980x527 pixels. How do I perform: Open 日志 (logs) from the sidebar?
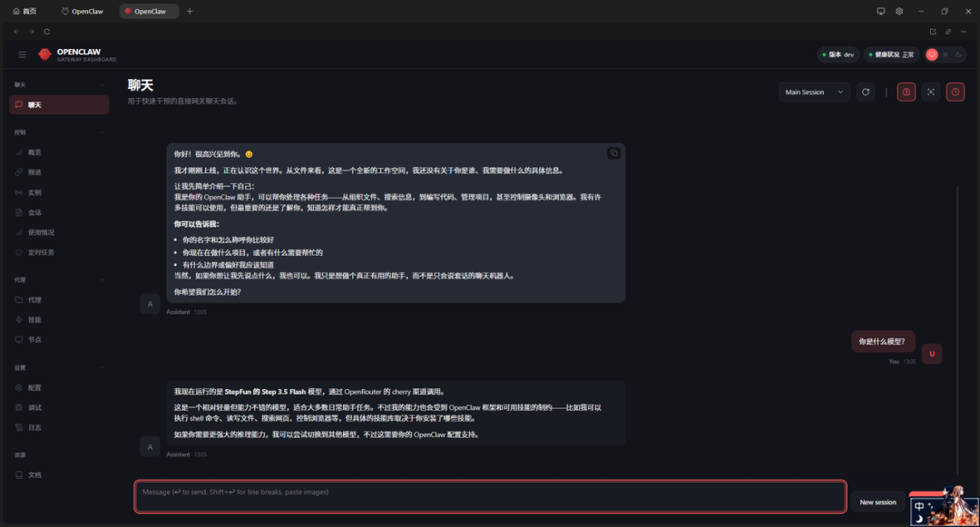[x=36, y=426]
